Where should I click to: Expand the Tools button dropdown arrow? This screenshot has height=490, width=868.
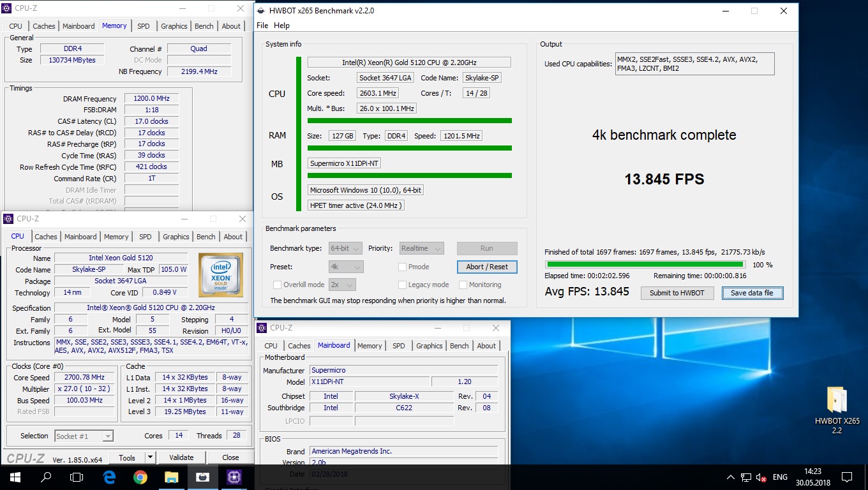point(150,457)
